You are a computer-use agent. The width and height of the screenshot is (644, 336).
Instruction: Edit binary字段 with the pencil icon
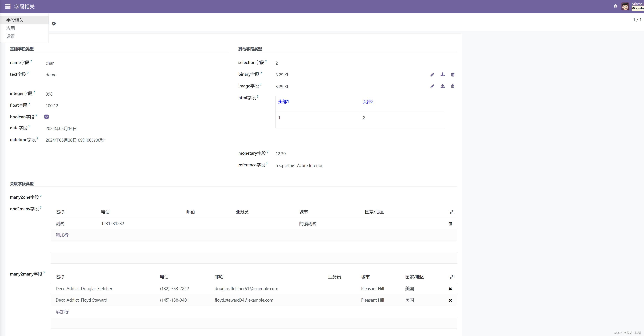[x=432, y=74]
